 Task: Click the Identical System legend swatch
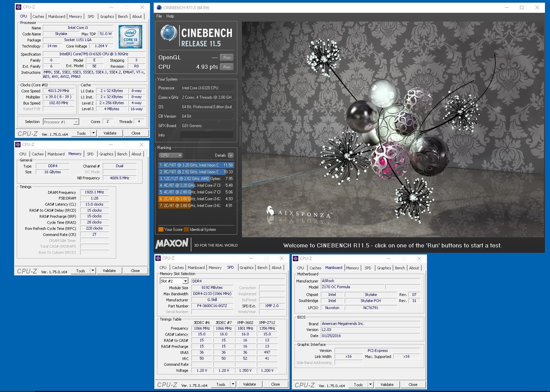[186, 230]
